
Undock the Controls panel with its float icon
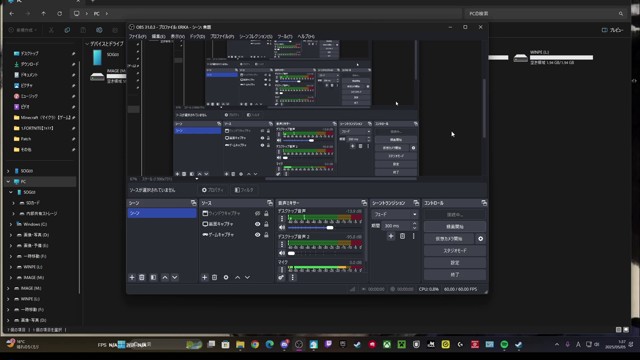484,203
